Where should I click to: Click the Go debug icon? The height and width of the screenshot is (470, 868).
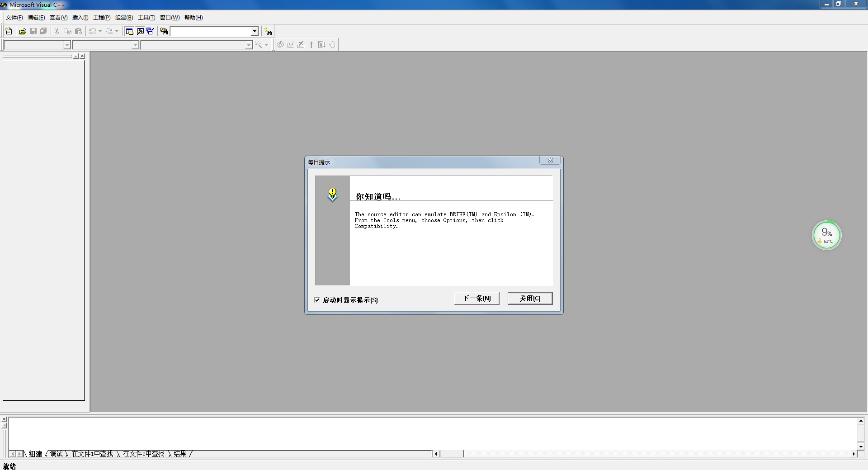tap(321, 44)
